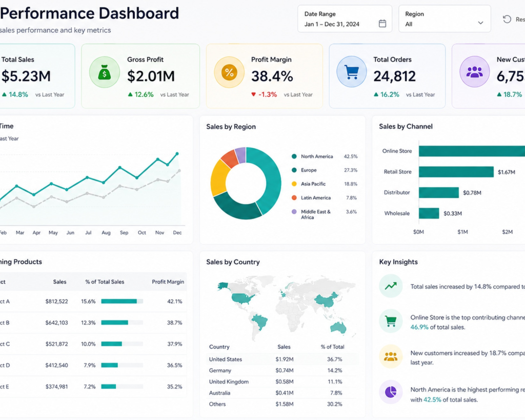
Task: Click the Sales column header in products table
Action: (x=59, y=282)
